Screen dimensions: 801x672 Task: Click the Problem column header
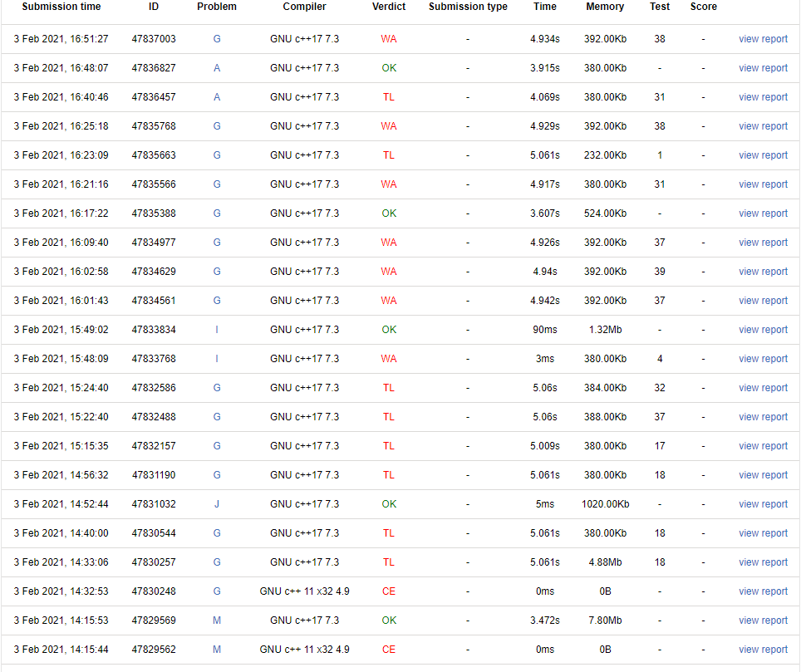(217, 7)
